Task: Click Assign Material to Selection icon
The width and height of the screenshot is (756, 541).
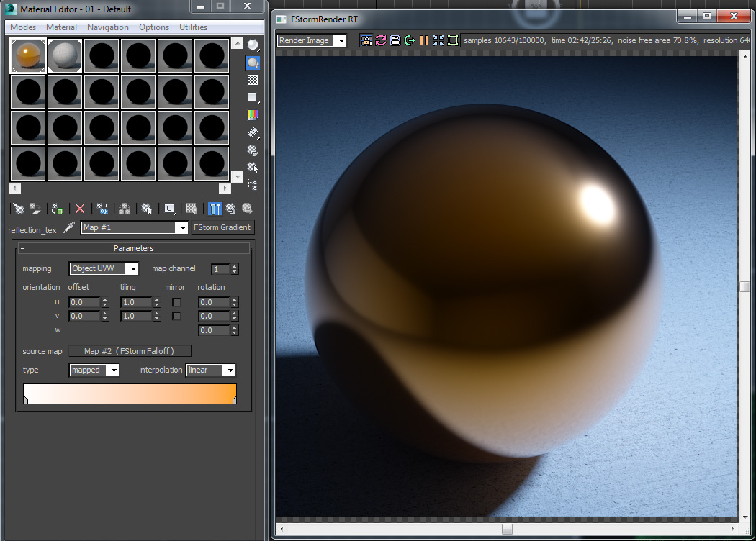Action: click(58, 209)
